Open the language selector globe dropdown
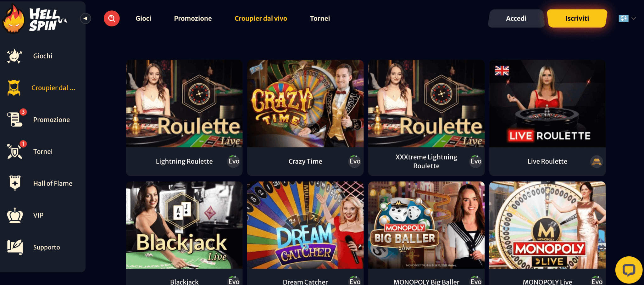 (627, 18)
